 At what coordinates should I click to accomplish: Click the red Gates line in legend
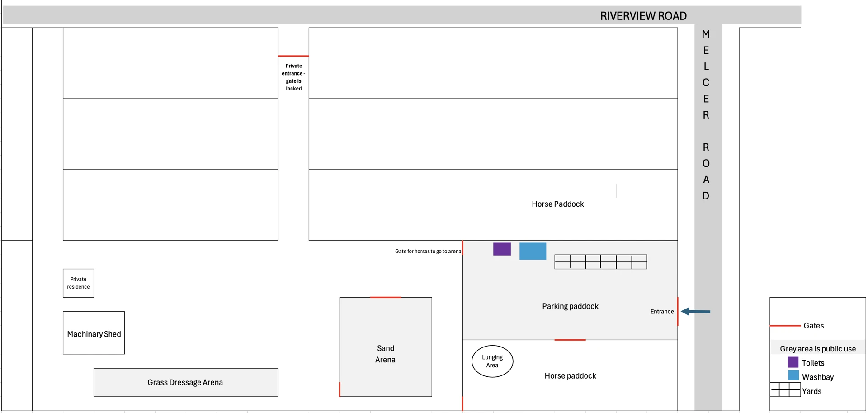tap(785, 326)
